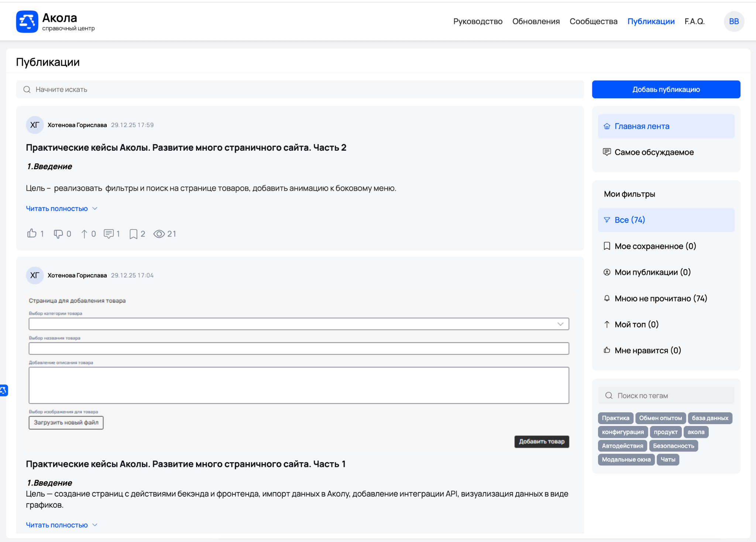Open comments icon on first publication
The height and width of the screenshot is (542, 756).
[109, 234]
